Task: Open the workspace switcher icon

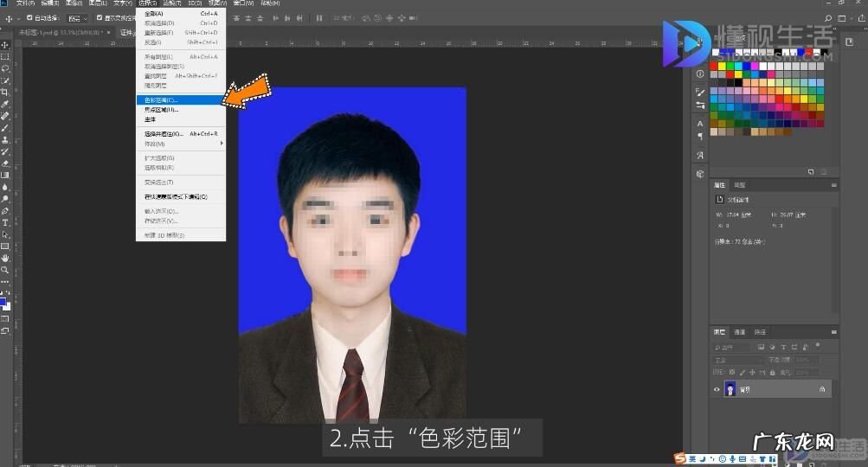Action: [841, 18]
